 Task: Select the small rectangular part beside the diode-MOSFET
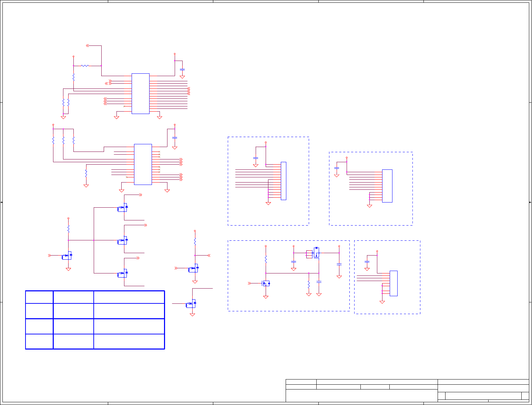point(309,255)
